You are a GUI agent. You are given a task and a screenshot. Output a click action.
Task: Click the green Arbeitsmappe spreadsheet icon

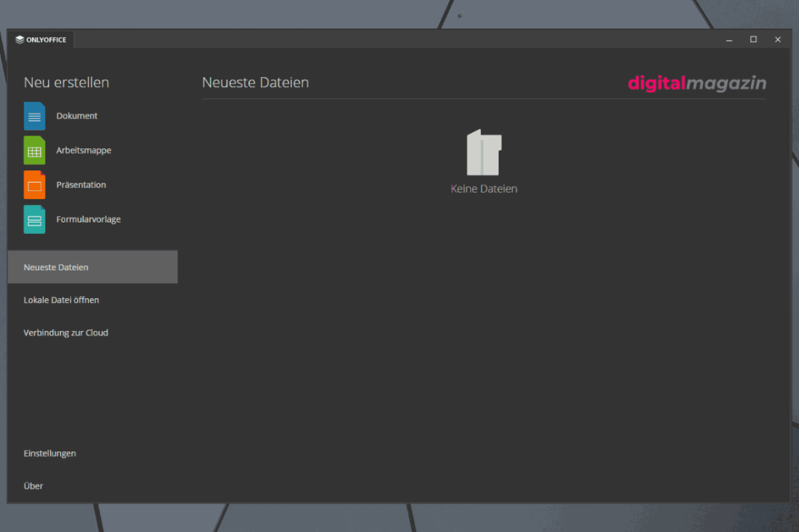pos(34,150)
